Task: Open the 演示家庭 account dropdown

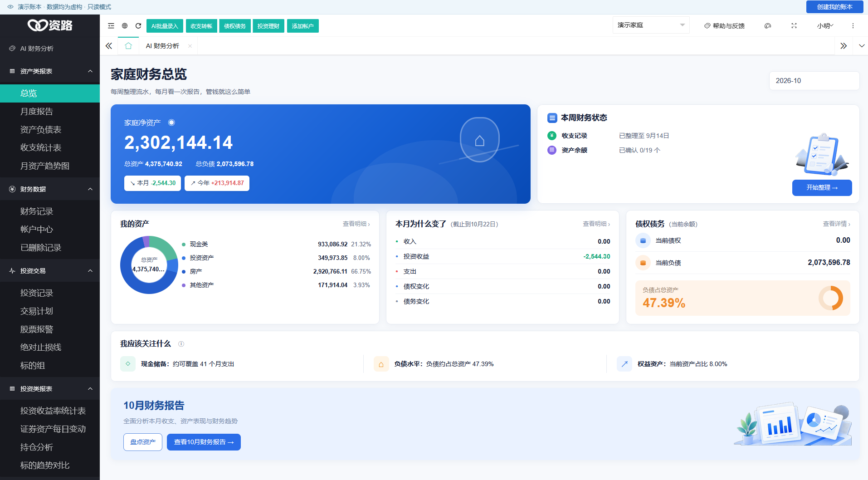Action: pos(651,25)
